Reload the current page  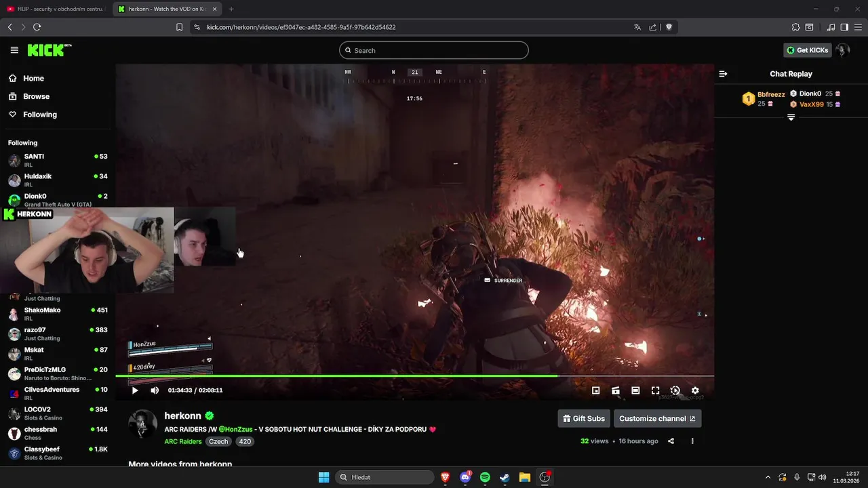coord(37,27)
